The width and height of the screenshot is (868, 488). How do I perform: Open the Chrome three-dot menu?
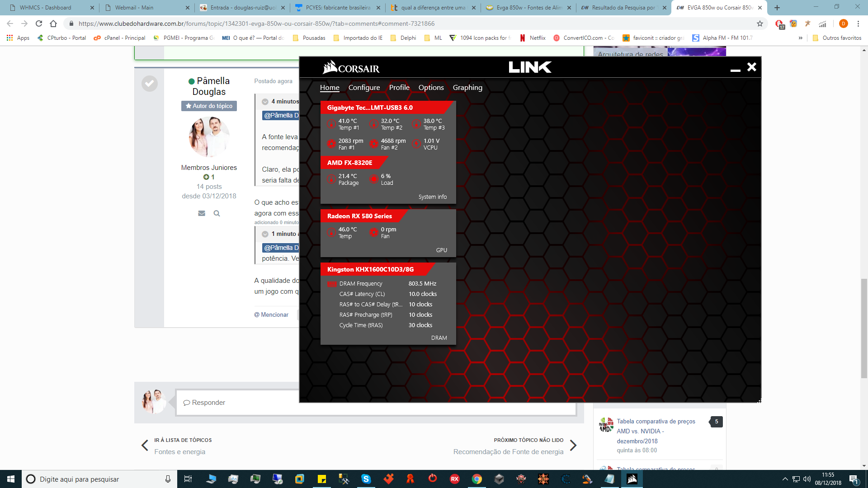pos(858,23)
